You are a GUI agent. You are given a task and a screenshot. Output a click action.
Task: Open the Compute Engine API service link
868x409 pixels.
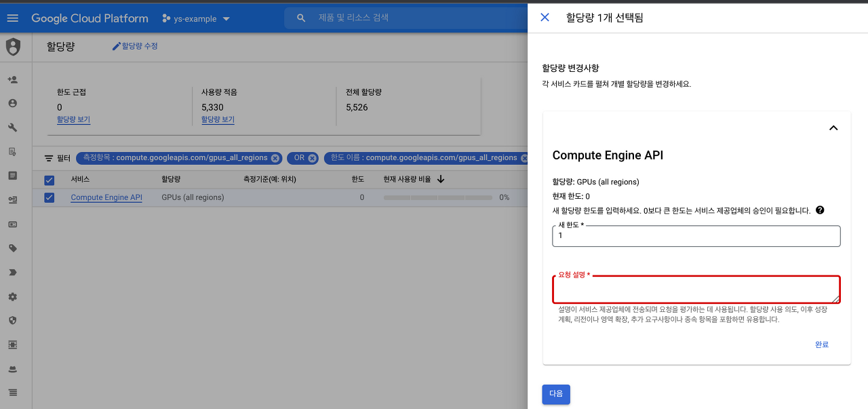coord(106,197)
